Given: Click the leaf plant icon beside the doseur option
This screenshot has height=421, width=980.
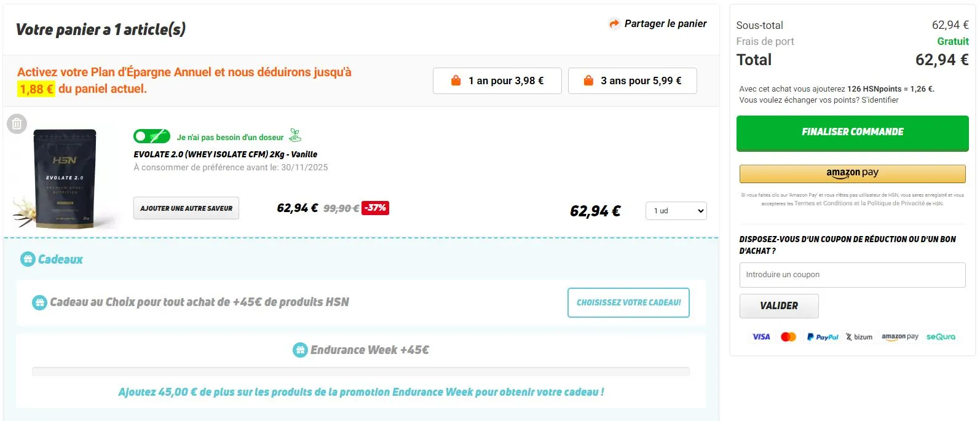Looking at the screenshot, I should 295,135.
